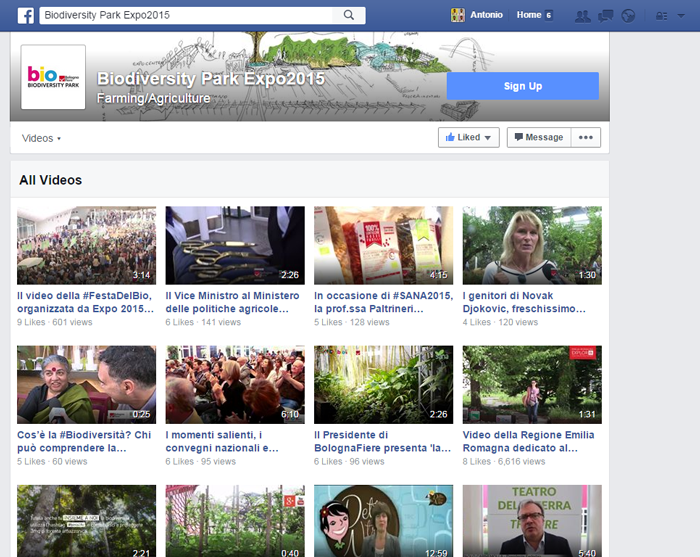This screenshot has width=700, height=557.
Task: Play the scissors video thumbnail 2:26
Action: point(235,245)
